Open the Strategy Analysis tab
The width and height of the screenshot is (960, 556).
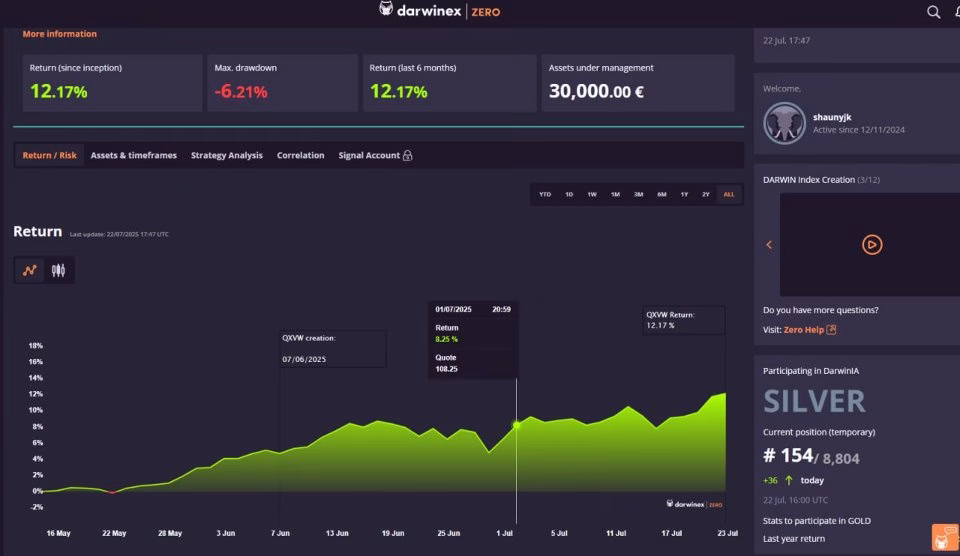(227, 156)
